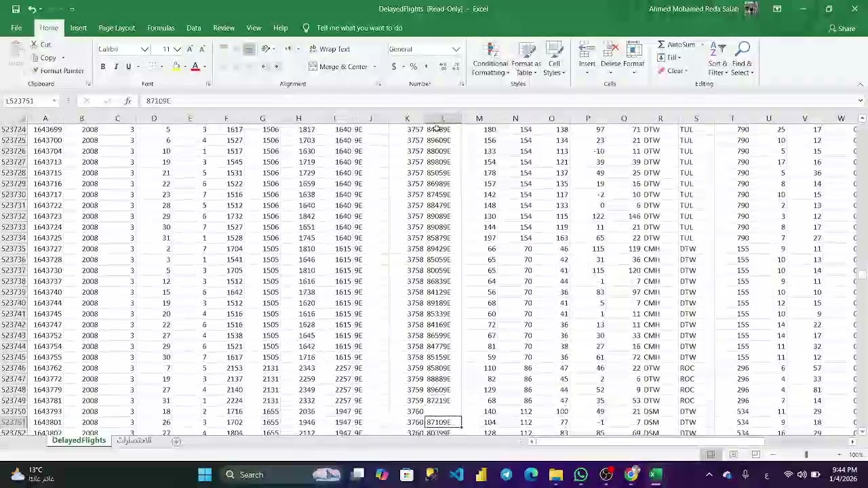Click the zoom slider in status bar

click(x=806, y=455)
